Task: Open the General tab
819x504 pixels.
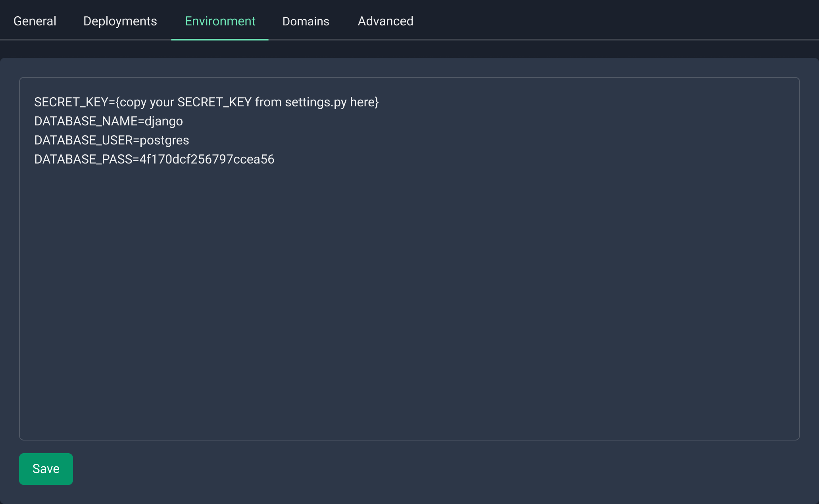Action: pos(35,21)
